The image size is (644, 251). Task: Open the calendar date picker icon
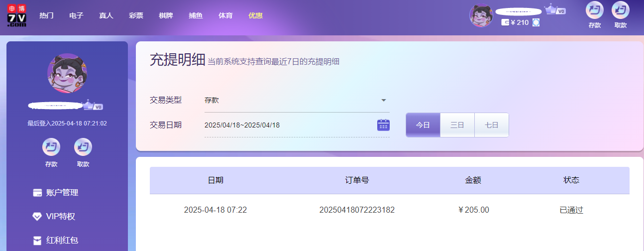pyautogui.click(x=383, y=125)
